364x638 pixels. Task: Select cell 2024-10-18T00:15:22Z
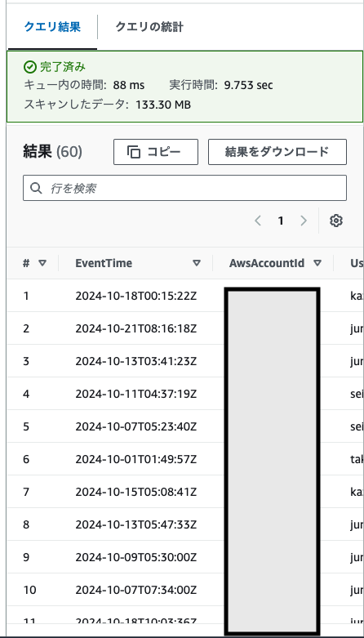coord(135,296)
